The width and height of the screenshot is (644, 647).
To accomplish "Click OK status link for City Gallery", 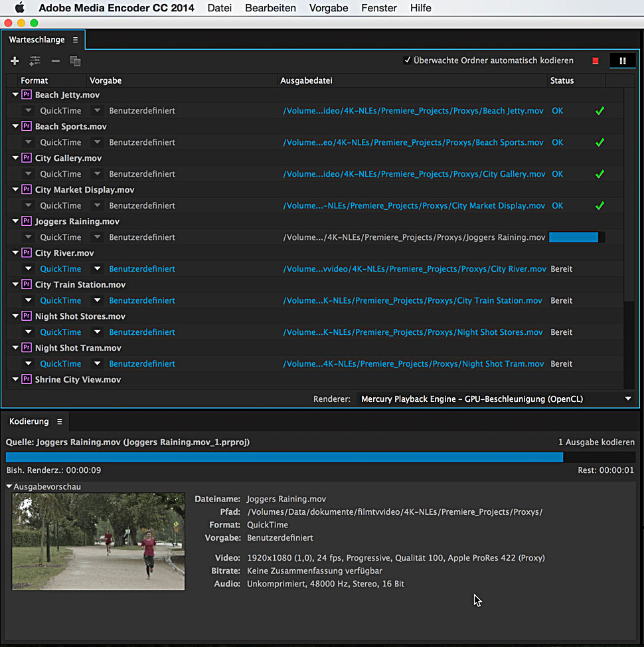I will point(558,174).
